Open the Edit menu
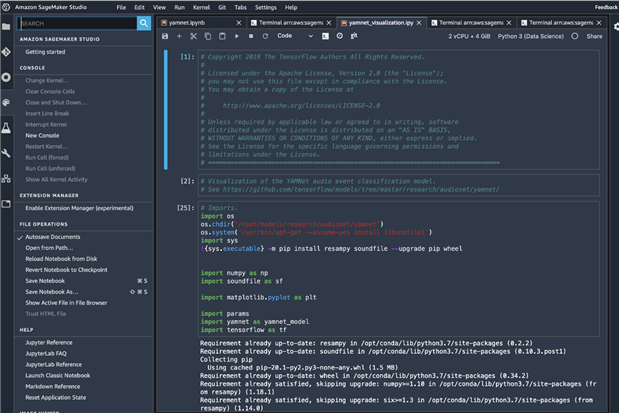Viewport: 619px width, 413px height. (x=139, y=7)
